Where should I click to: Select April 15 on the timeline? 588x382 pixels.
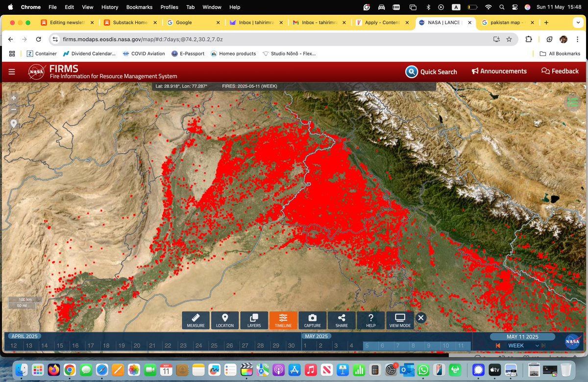(60, 346)
